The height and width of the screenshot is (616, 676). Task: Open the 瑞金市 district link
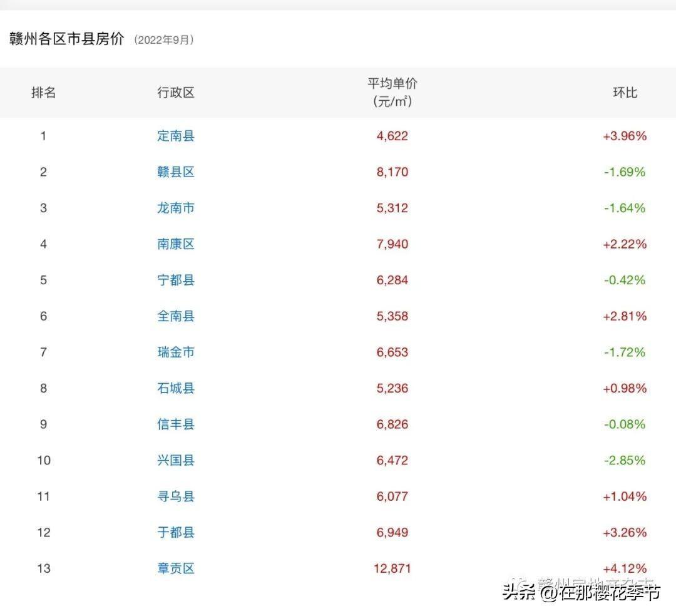175,352
